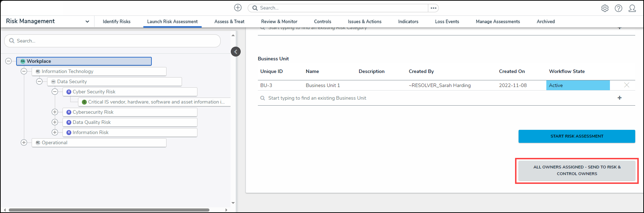
Task: Click the plus icon to add a Business Unit
Action: tap(619, 98)
